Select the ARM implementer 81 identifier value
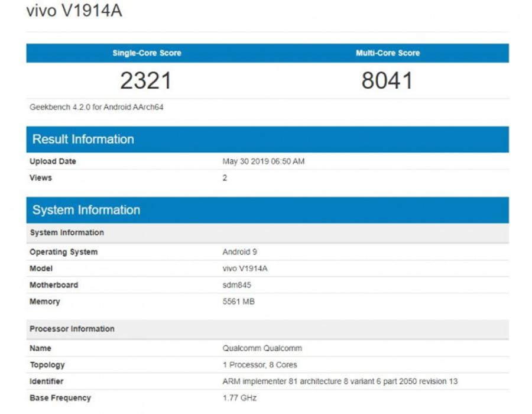 click(340, 381)
